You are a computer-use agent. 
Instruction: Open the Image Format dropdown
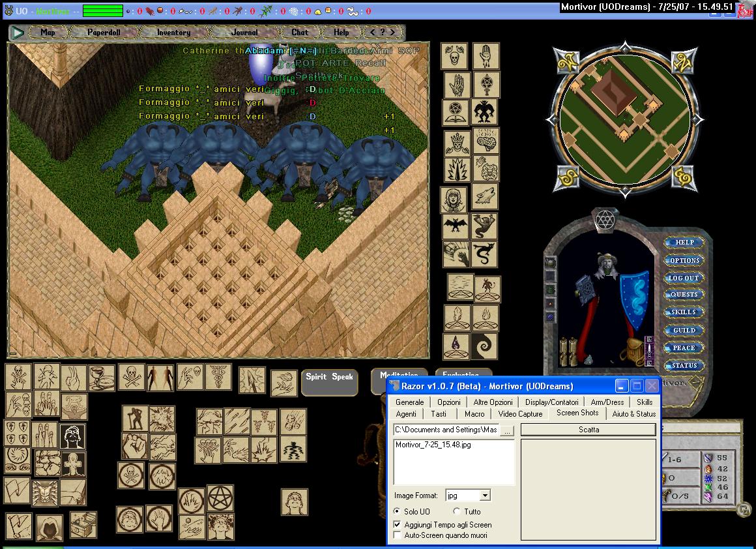tap(485, 496)
